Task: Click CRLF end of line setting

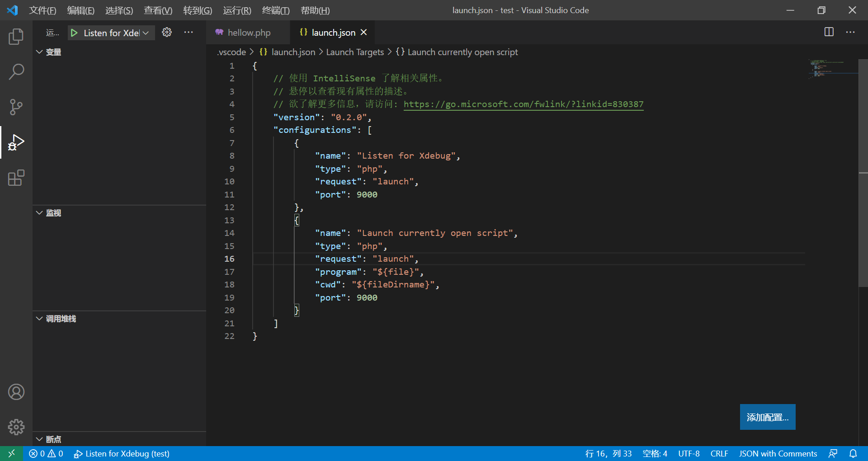Action: pos(719,453)
